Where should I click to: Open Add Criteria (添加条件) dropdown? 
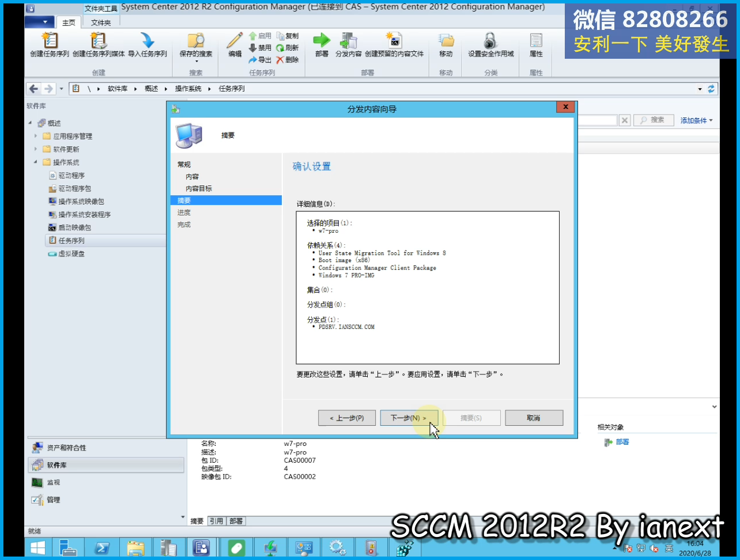(x=696, y=120)
